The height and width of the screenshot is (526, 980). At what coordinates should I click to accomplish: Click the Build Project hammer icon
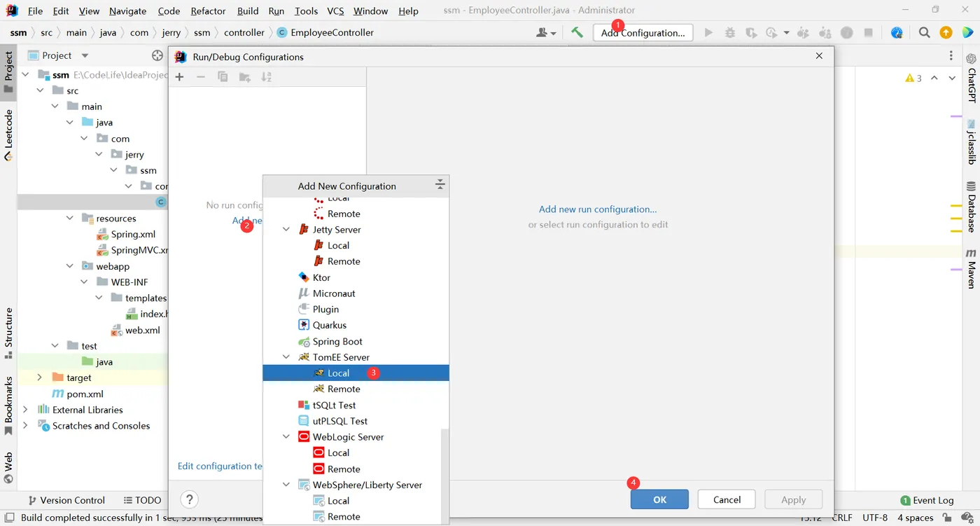(577, 32)
